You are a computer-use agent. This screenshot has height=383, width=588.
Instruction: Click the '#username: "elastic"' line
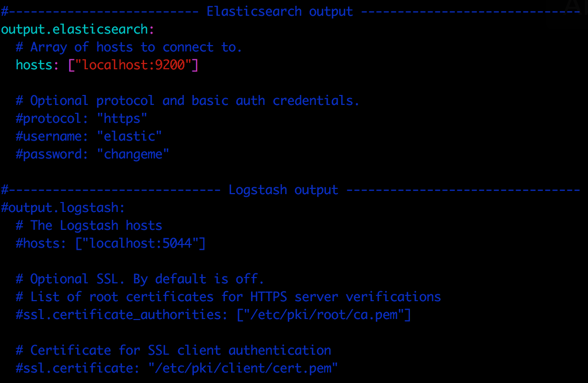[89, 136]
